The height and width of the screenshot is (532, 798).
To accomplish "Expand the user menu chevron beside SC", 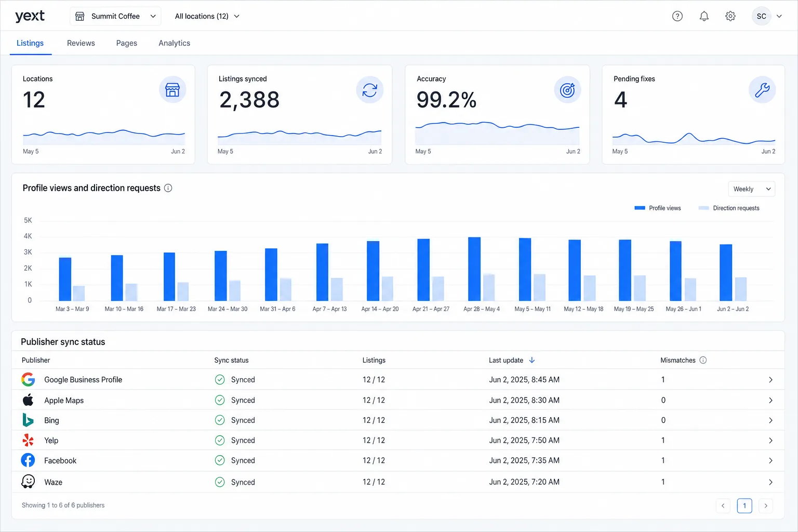I will point(779,16).
